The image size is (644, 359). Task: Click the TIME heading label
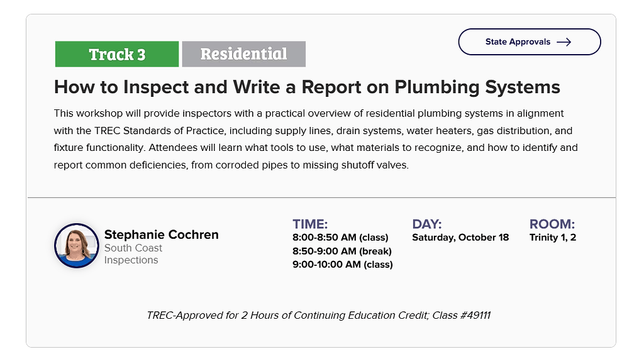coord(310,224)
